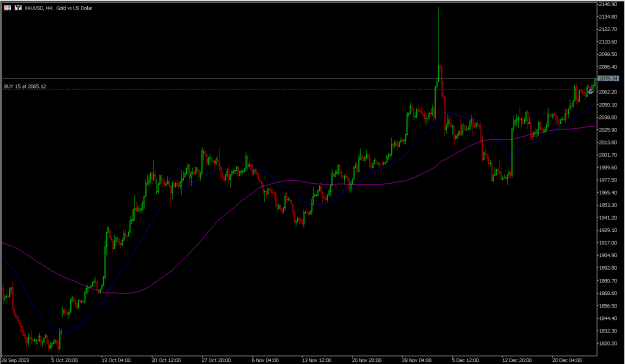
Task: Click the 28 Sep 2023 date label
Action: click(x=15, y=360)
